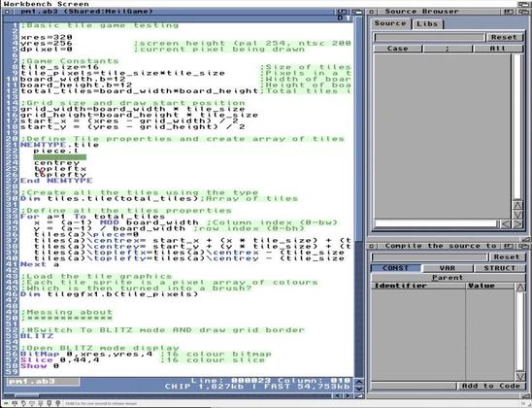Viewport: 532px width, 408px height.
Task: Click the Parent button
Action: tap(448, 277)
